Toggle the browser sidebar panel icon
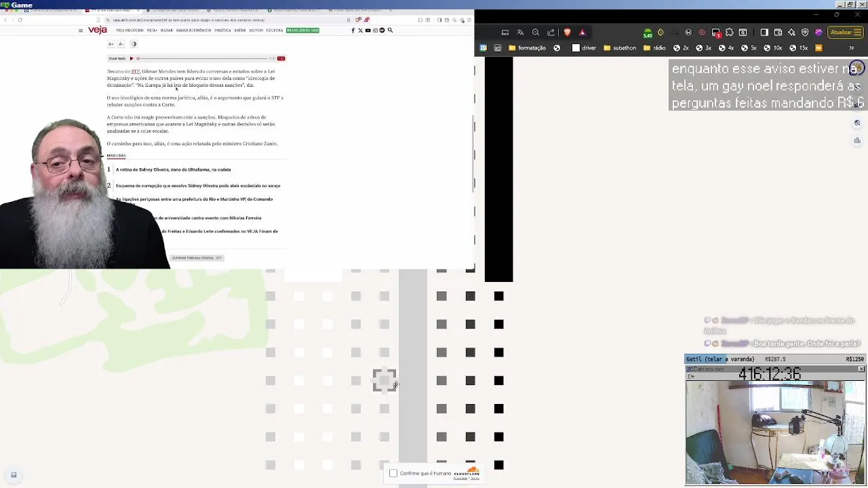 tap(764, 32)
